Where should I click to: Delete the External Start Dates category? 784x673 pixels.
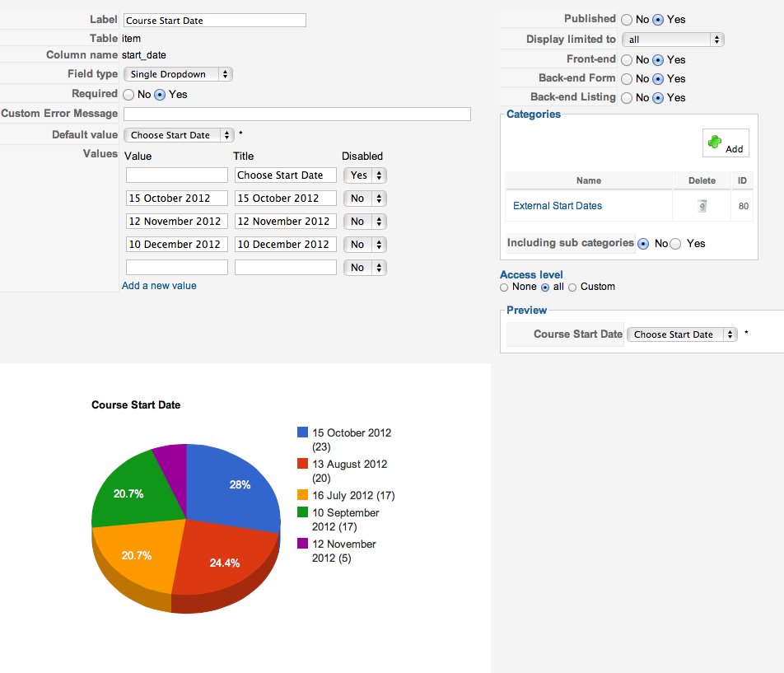[702, 206]
